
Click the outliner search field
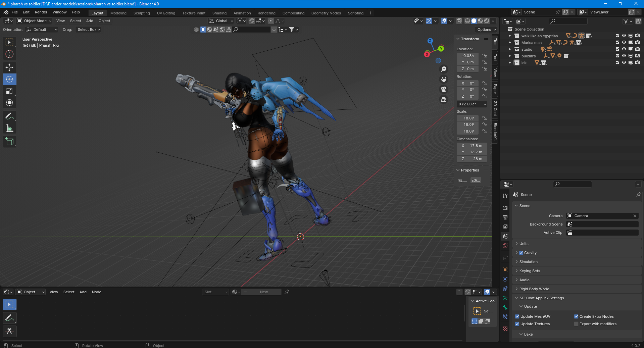tap(568, 21)
